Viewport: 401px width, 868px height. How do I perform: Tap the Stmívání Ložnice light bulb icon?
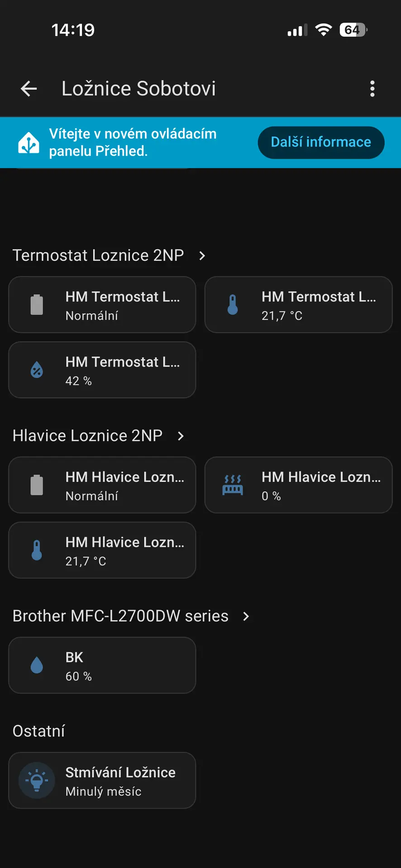[x=37, y=780]
